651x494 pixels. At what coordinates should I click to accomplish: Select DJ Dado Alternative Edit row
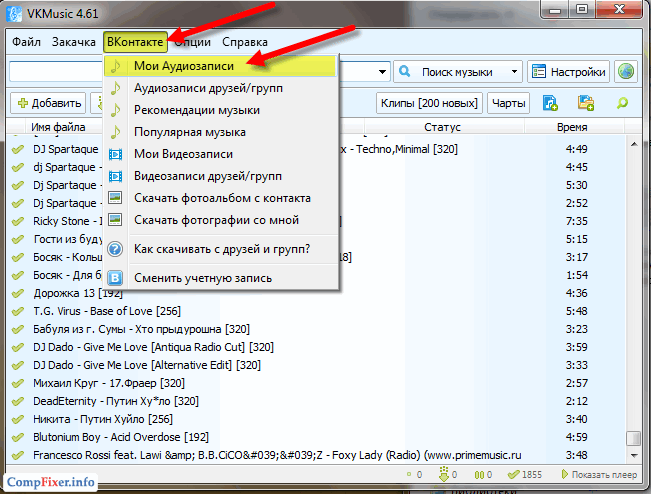click(316, 365)
